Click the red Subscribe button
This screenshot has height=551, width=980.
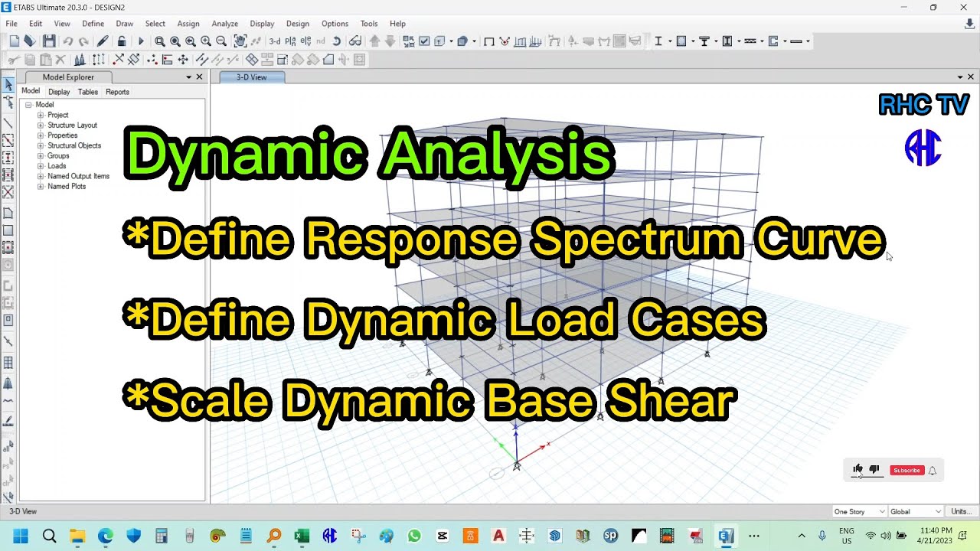tap(906, 471)
